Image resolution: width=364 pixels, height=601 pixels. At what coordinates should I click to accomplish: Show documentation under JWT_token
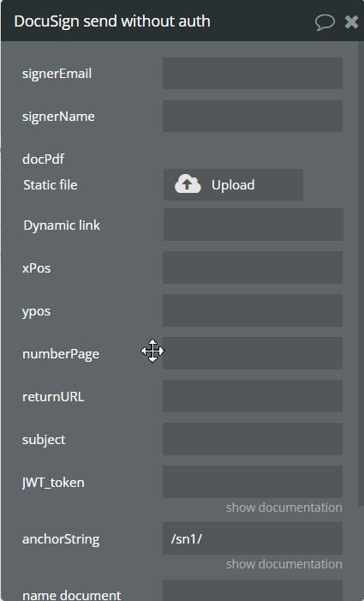284,508
